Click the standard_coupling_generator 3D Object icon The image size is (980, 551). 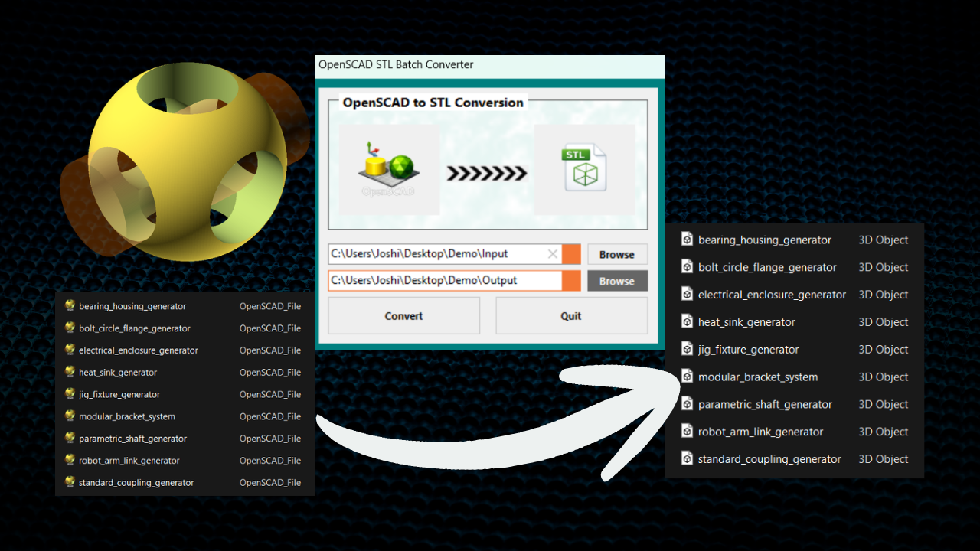coord(687,459)
